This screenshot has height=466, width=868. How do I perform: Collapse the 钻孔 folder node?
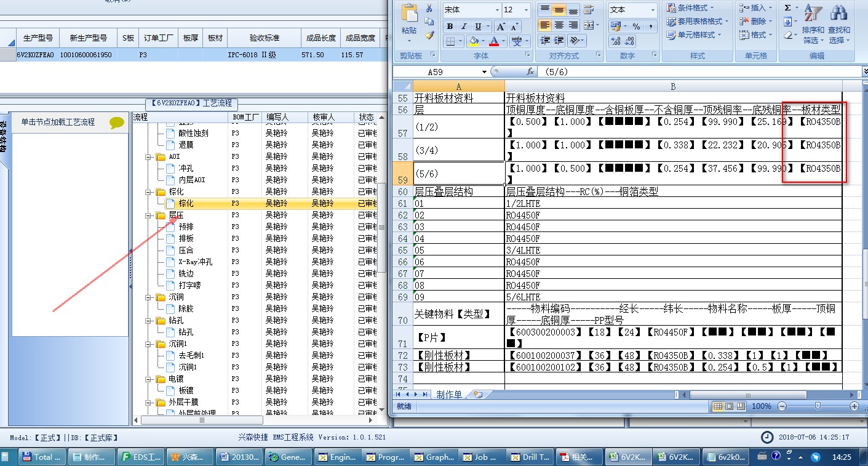pos(149,321)
